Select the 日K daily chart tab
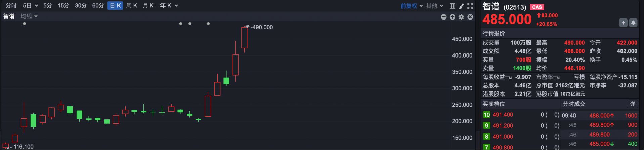The width and height of the screenshot is (644, 150). coord(115,6)
